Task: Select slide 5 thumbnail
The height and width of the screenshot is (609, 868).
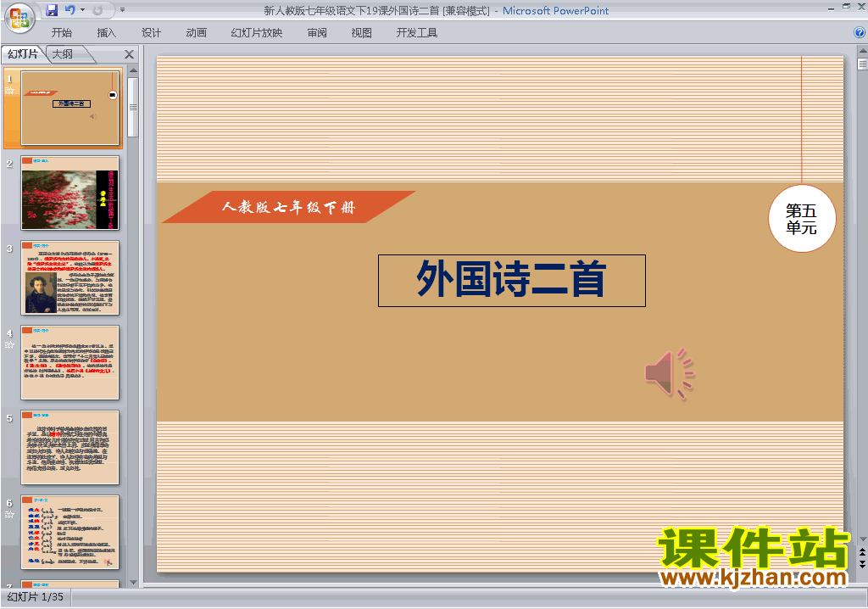Action: [x=70, y=447]
